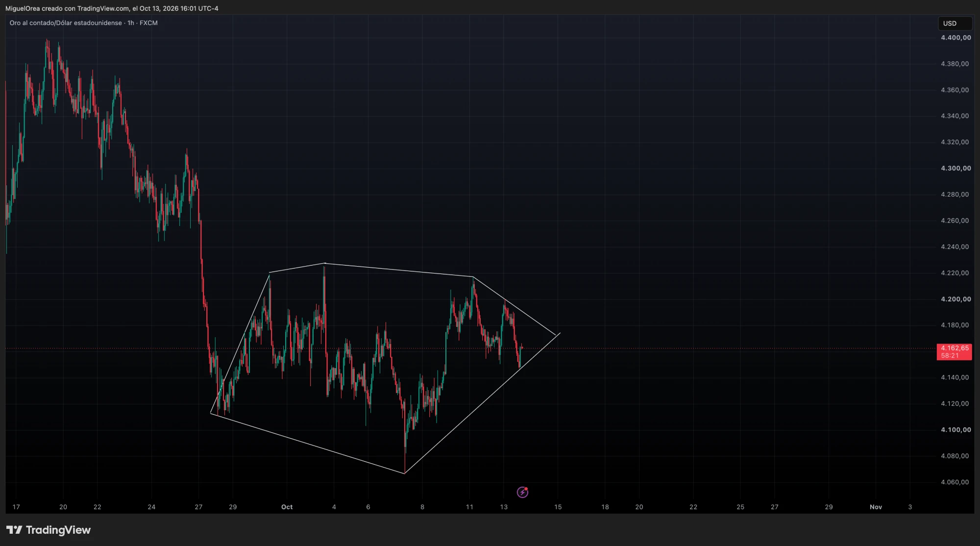
Task: Click the 4.060,00 price axis label
Action: pyautogui.click(x=955, y=482)
